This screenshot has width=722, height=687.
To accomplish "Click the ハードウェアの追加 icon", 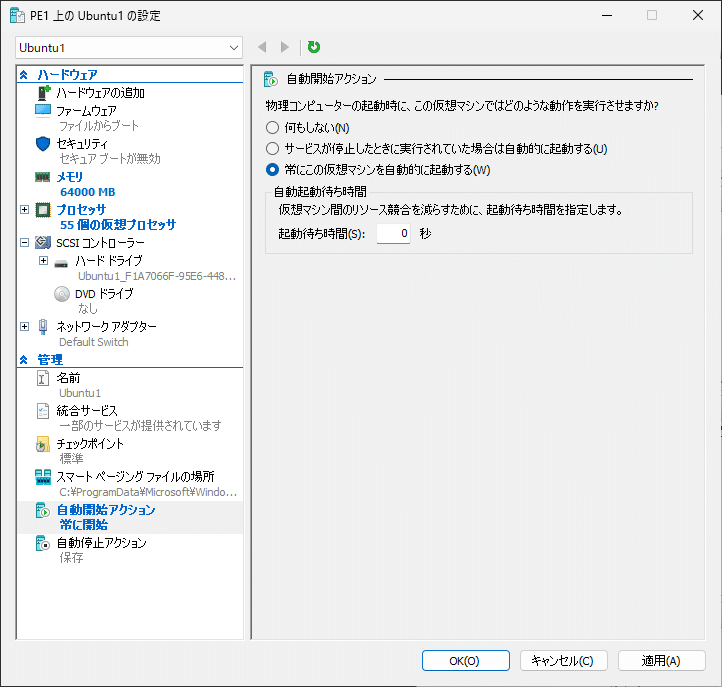I will coord(43,93).
